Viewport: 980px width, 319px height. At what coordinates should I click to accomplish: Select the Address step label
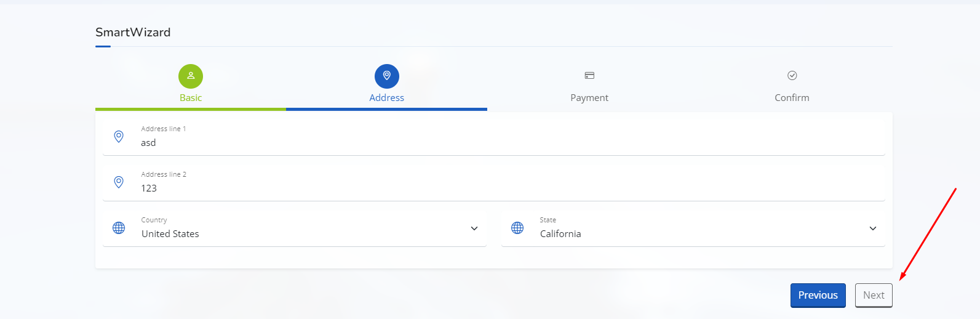(x=387, y=98)
